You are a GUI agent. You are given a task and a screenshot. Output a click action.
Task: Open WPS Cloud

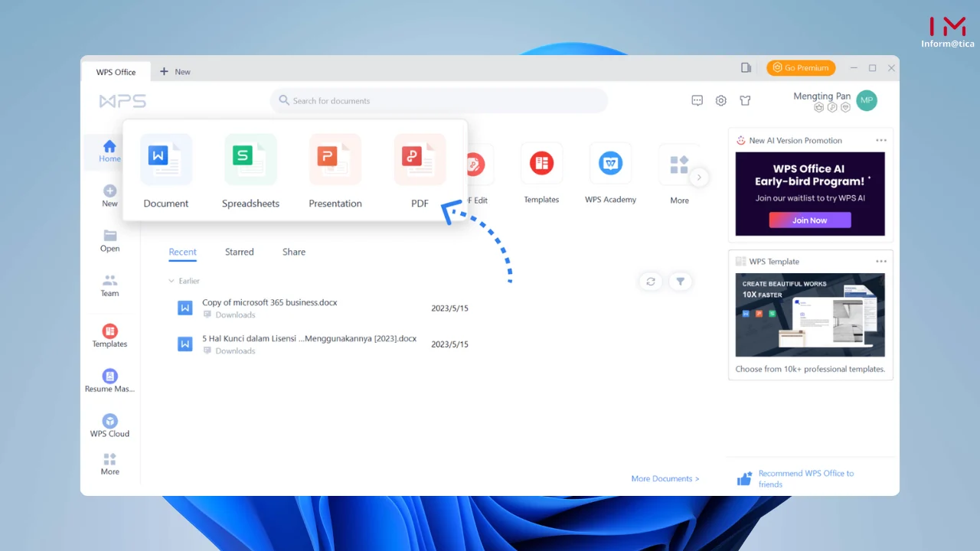point(109,426)
